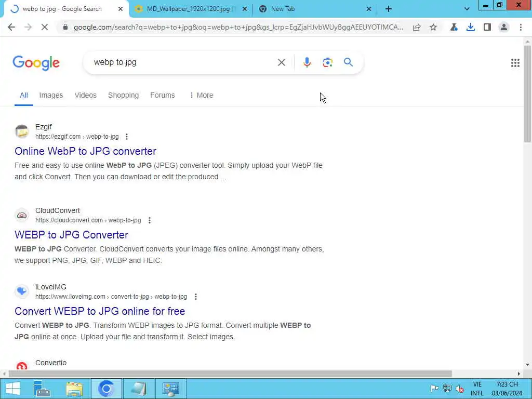Viewport: 532px width, 399px height.
Task: Open the downloads tray icon
Action: pos(470,27)
